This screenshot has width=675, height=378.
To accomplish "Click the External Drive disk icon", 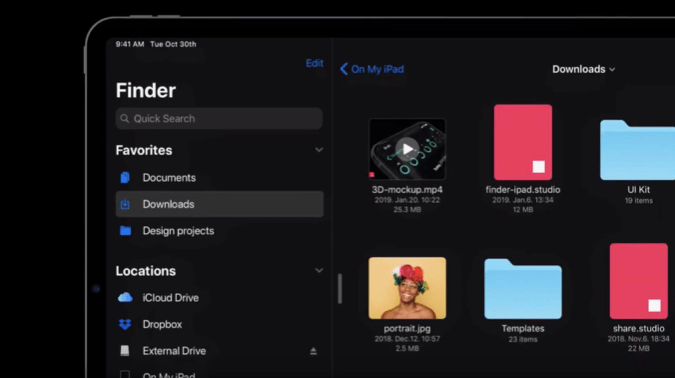I will pyautogui.click(x=125, y=350).
